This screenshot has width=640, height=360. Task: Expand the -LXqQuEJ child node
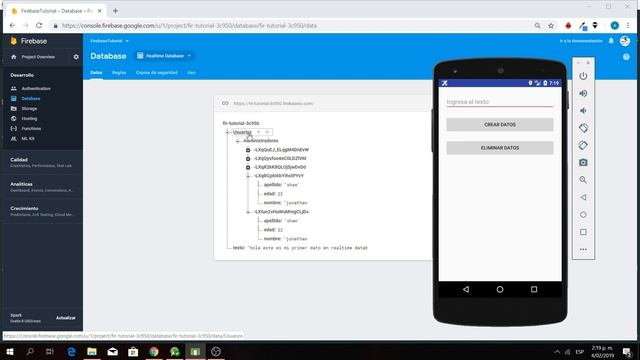[x=248, y=150]
